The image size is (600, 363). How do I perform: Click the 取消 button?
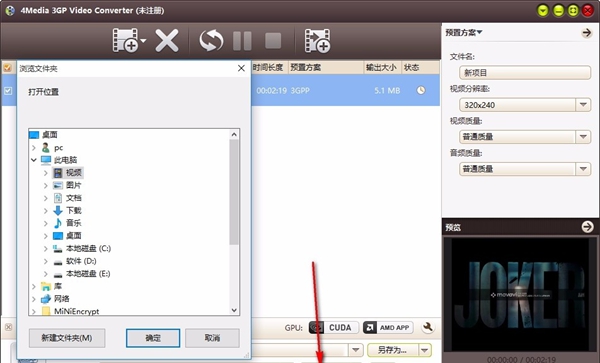tap(212, 338)
